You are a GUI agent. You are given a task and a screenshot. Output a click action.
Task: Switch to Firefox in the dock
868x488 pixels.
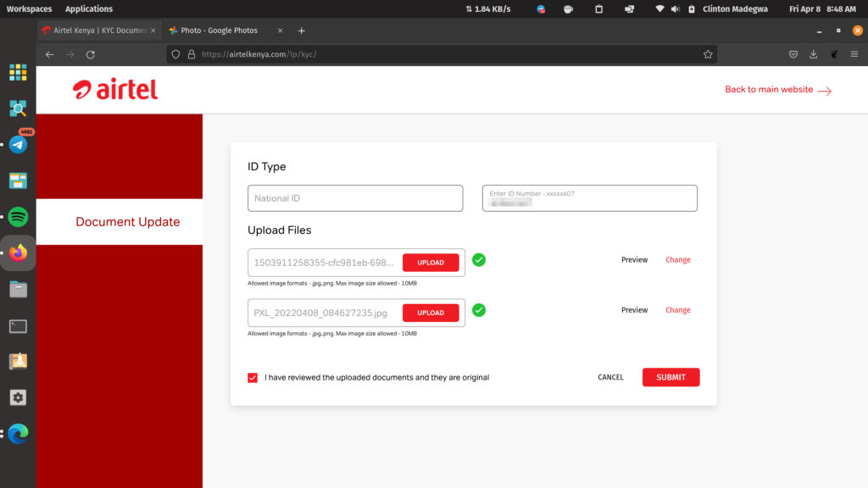(x=18, y=252)
